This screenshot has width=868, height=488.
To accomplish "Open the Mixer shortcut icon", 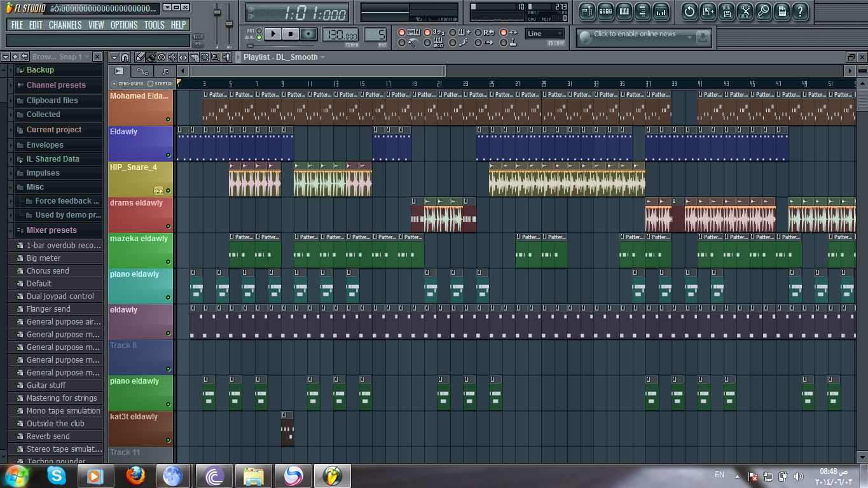I will click(661, 11).
